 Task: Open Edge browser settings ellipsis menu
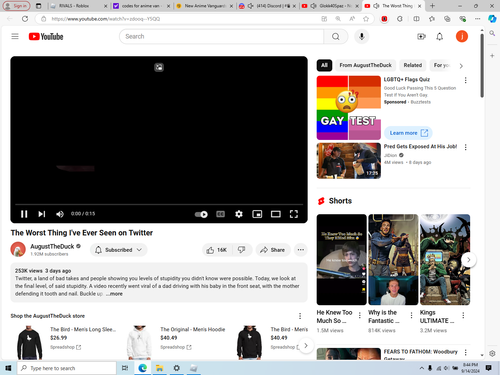coord(478,19)
